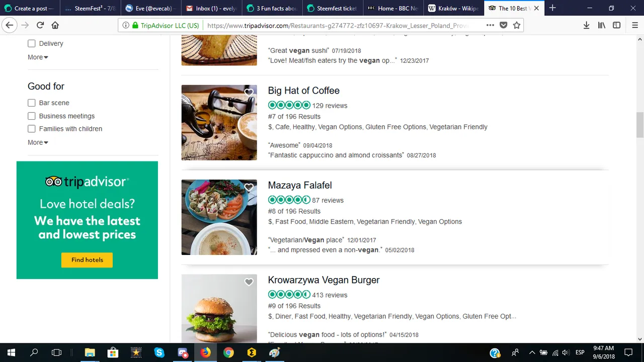Open the Firefox downloads panel
This screenshot has width=644, height=362.
coord(586,25)
